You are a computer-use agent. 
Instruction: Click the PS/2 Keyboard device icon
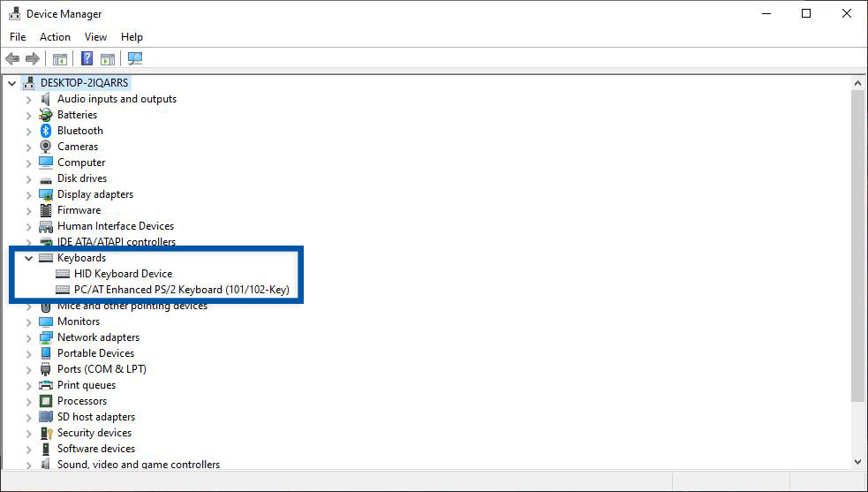pyautogui.click(x=63, y=290)
